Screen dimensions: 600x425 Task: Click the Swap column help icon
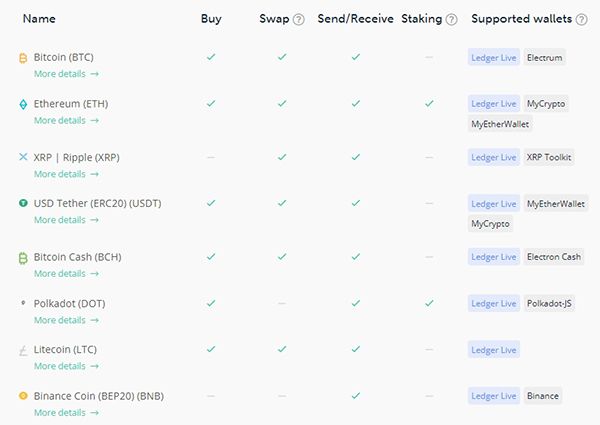click(x=298, y=20)
